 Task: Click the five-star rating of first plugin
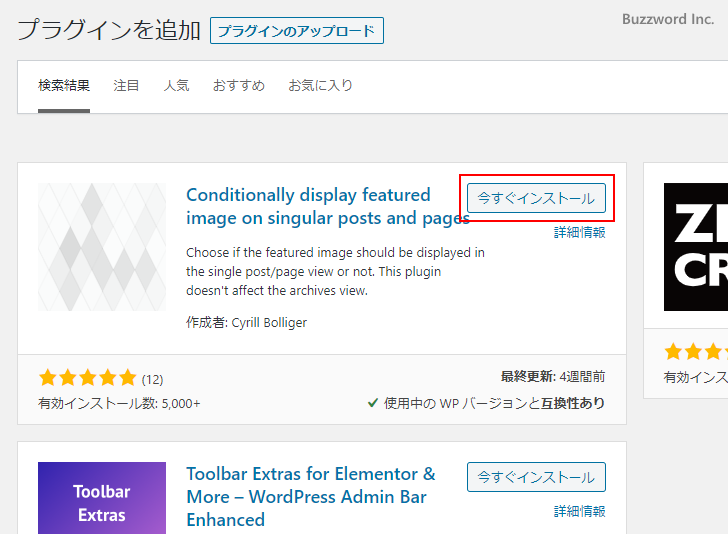(x=87, y=378)
